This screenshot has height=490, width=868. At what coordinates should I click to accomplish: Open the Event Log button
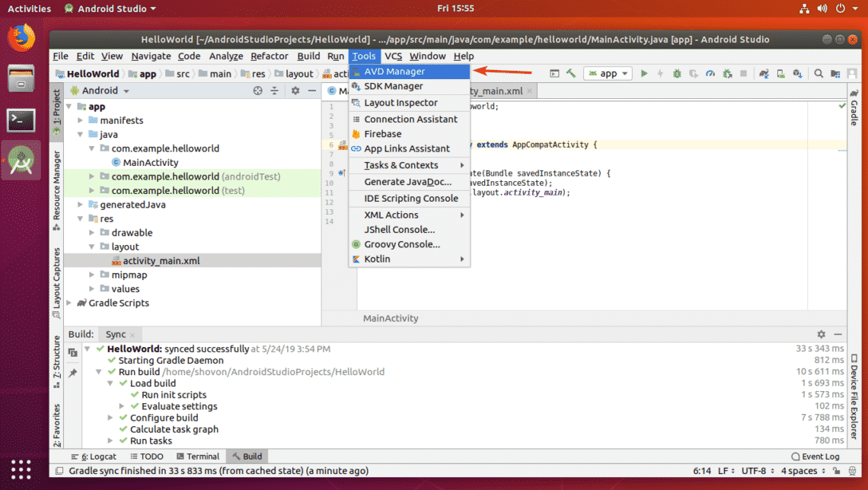(815, 457)
